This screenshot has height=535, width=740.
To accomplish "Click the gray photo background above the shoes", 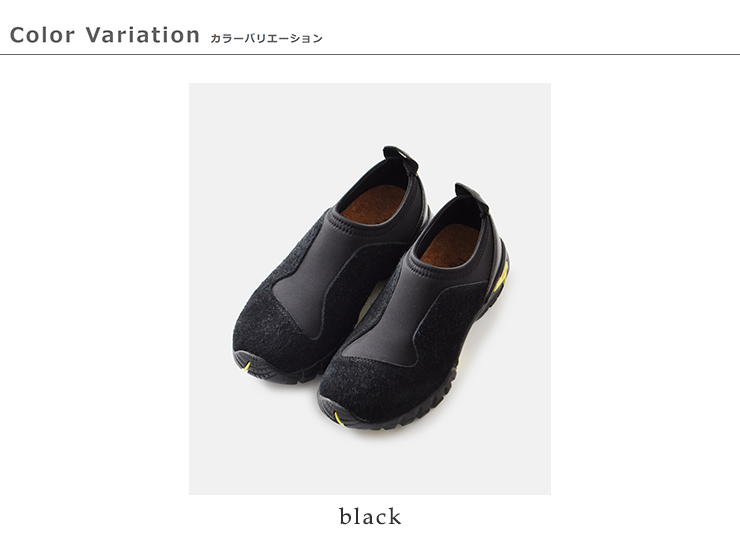I will 370,113.
